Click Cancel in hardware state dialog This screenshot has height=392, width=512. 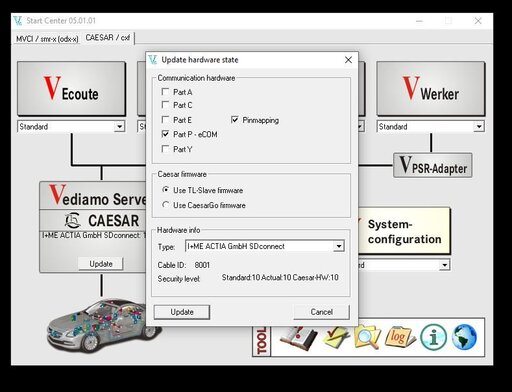[x=321, y=312]
